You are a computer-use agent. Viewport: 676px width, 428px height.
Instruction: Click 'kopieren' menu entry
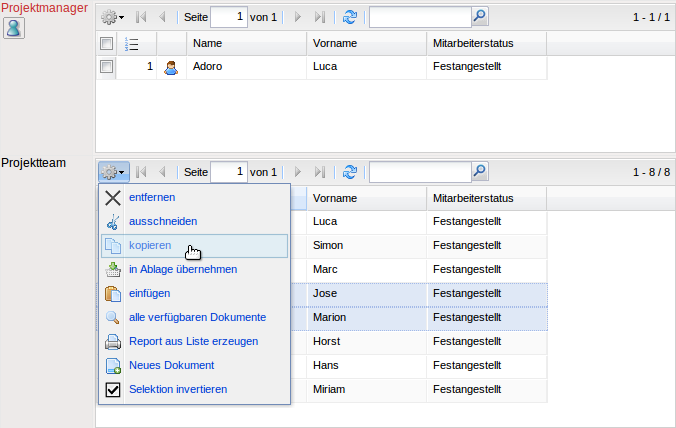[150, 246]
